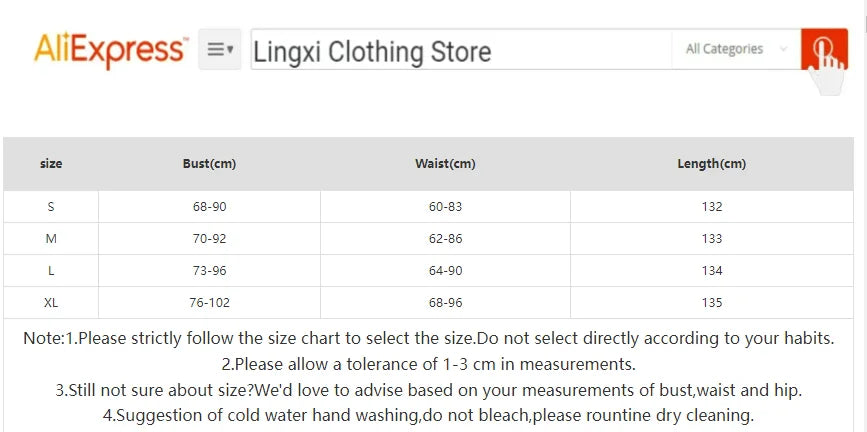
Task: Focus the Lingxi Clothing Store search field
Action: (x=460, y=51)
